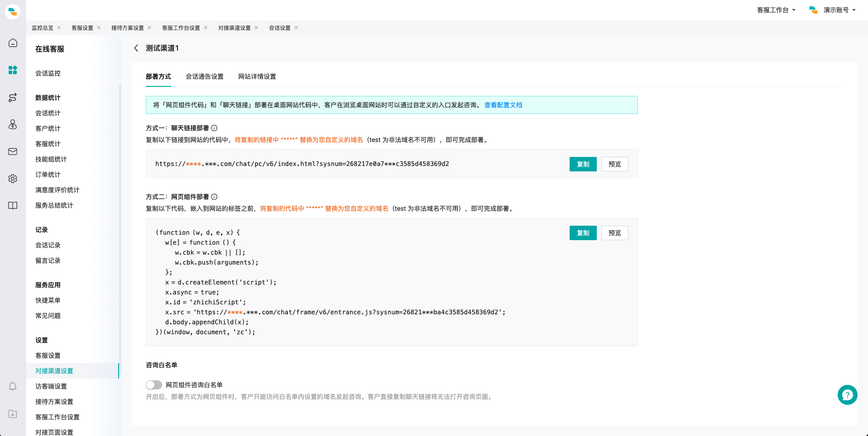
Task: Open 对接页面设置 in sidebar
Action: coord(54,432)
